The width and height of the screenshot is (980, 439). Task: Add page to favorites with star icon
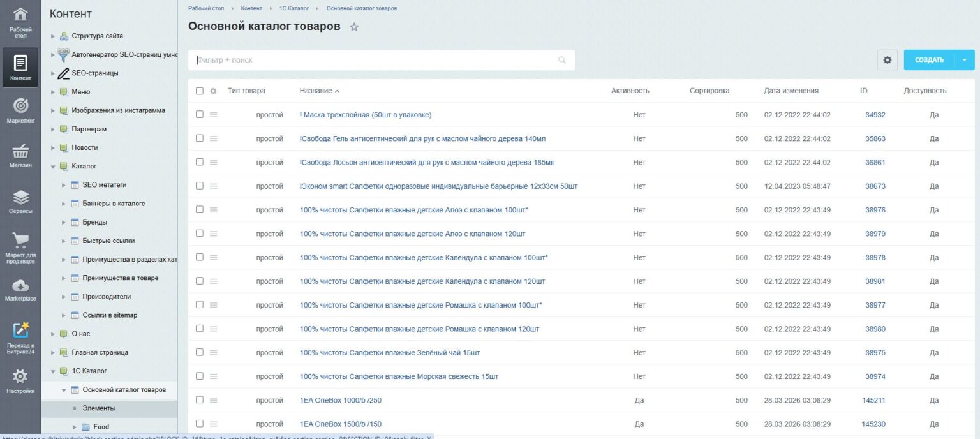[x=354, y=27]
